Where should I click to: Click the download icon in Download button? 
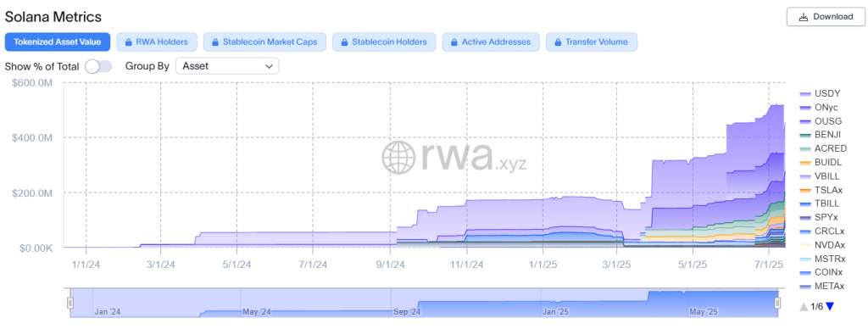click(x=804, y=17)
